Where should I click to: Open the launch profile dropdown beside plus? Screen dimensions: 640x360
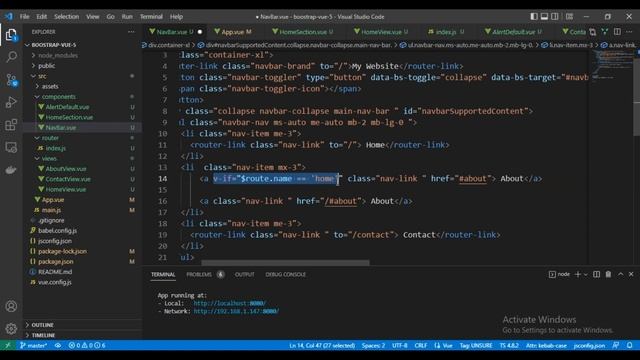(586, 274)
